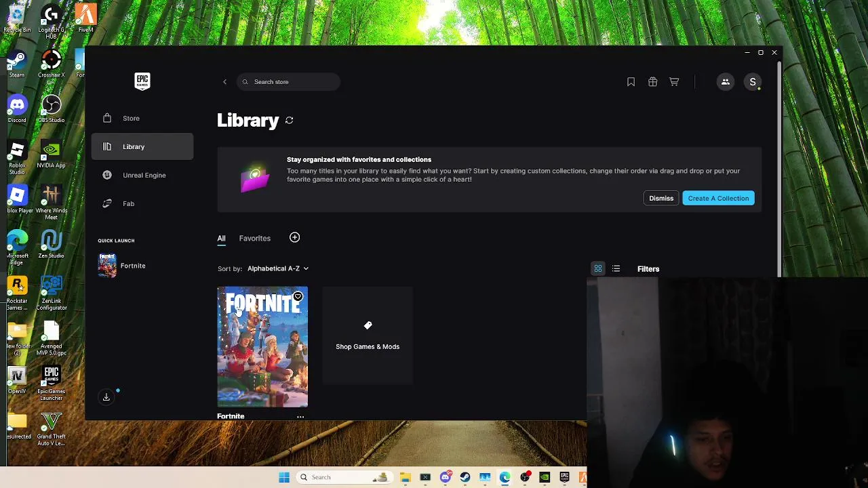Open Unreal Engine sidebar item

pyautogui.click(x=142, y=175)
